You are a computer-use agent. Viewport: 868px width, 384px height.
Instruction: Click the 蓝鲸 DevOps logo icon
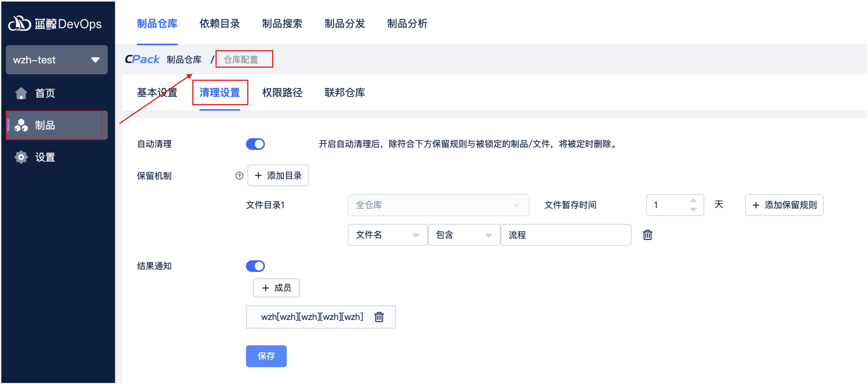(x=20, y=24)
